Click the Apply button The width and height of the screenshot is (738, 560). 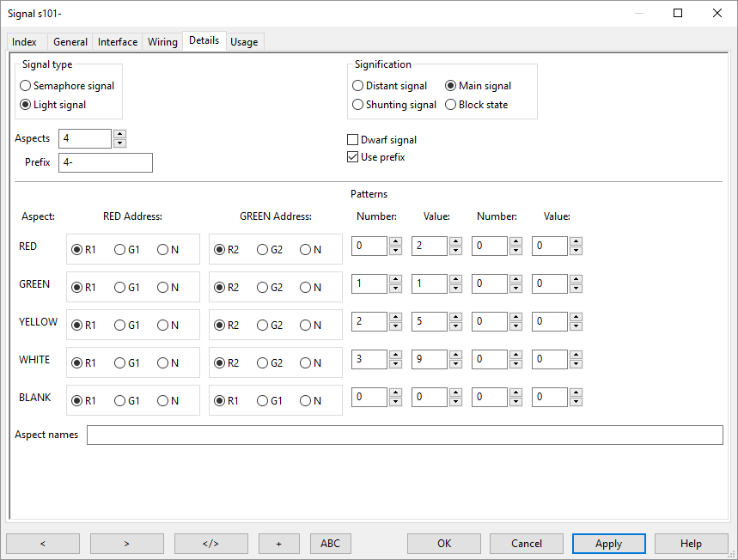tap(608, 544)
